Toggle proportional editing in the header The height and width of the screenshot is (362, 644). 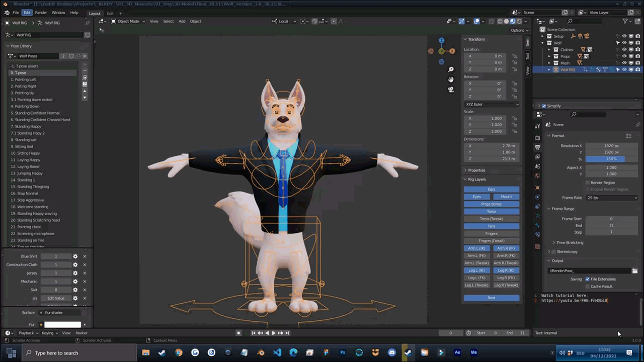(334, 22)
